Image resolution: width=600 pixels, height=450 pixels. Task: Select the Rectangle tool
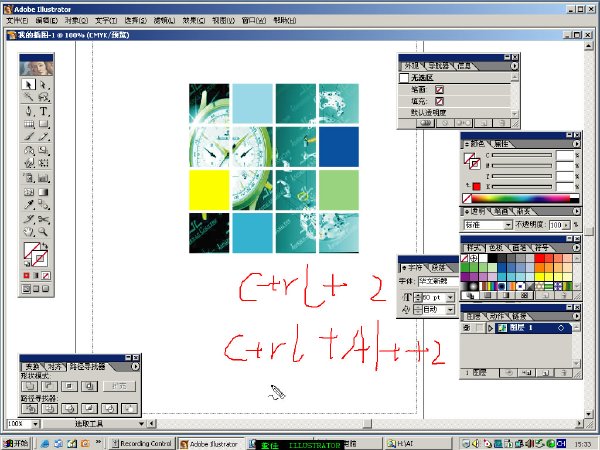coord(44,124)
